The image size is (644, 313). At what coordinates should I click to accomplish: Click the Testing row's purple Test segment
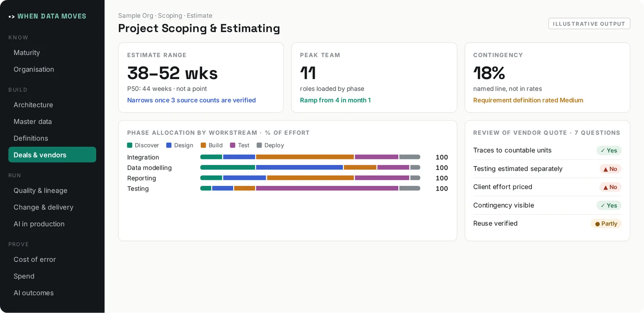click(x=327, y=188)
